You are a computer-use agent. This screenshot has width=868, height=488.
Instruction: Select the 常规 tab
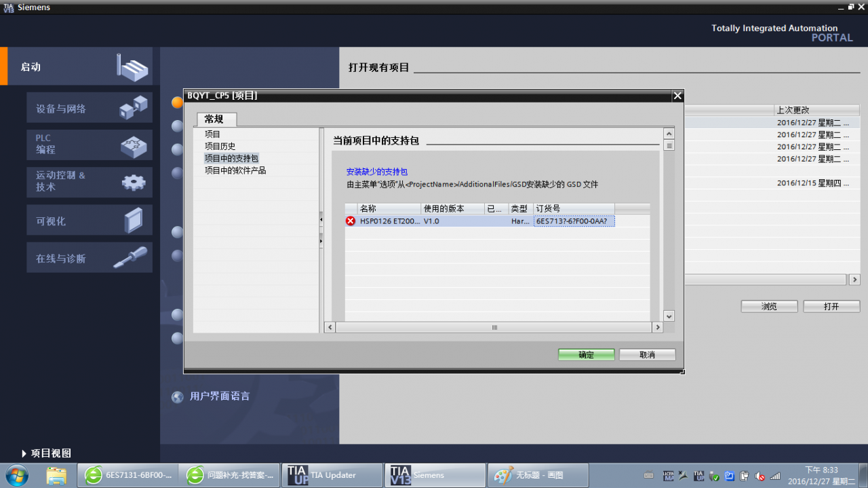pyautogui.click(x=218, y=119)
